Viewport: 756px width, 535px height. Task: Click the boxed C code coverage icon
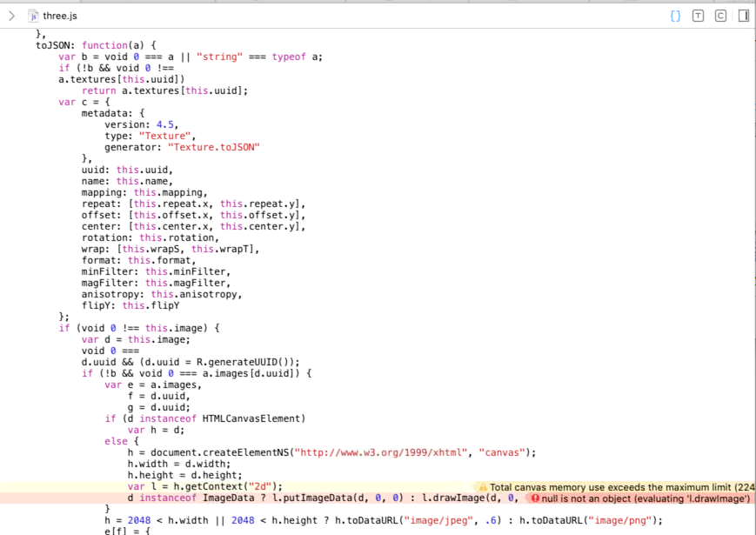click(x=720, y=15)
